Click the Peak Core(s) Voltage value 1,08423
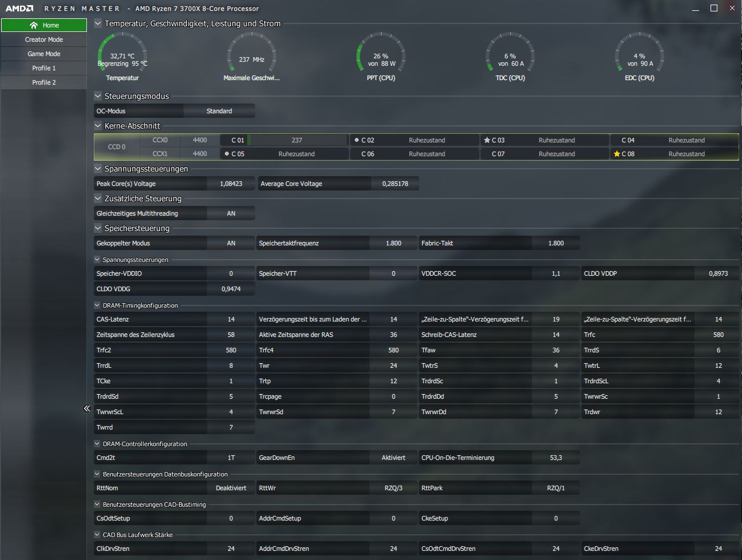The width and height of the screenshot is (742, 560). pyautogui.click(x=231, y=184)
